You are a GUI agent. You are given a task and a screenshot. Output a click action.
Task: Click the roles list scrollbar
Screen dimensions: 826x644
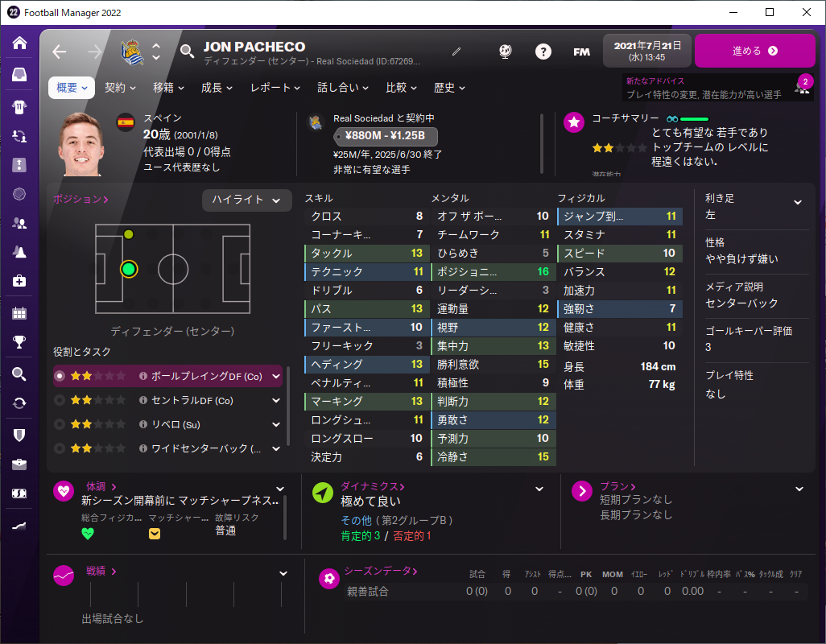click(287, 406)
